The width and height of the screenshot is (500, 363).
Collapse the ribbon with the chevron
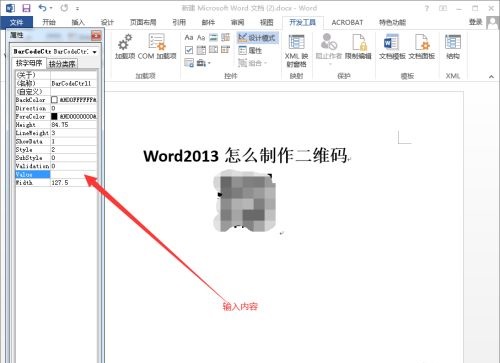click(491, 77)
